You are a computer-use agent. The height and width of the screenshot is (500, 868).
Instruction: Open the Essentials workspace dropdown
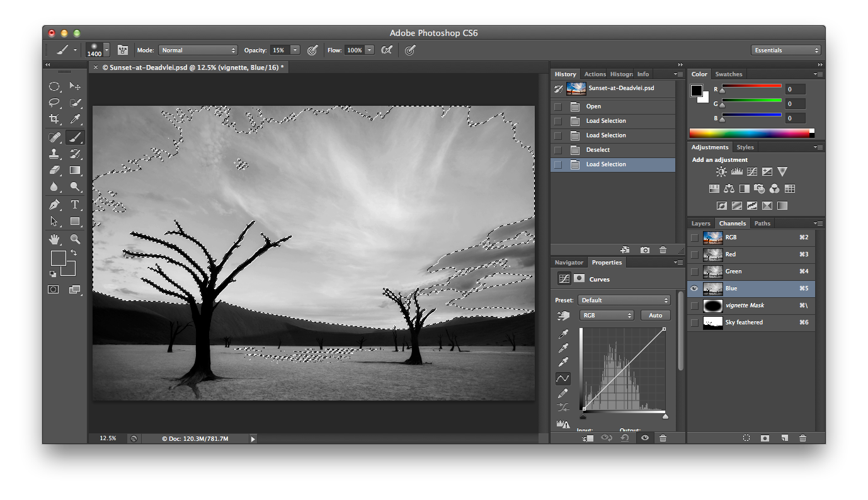point(786,50)
